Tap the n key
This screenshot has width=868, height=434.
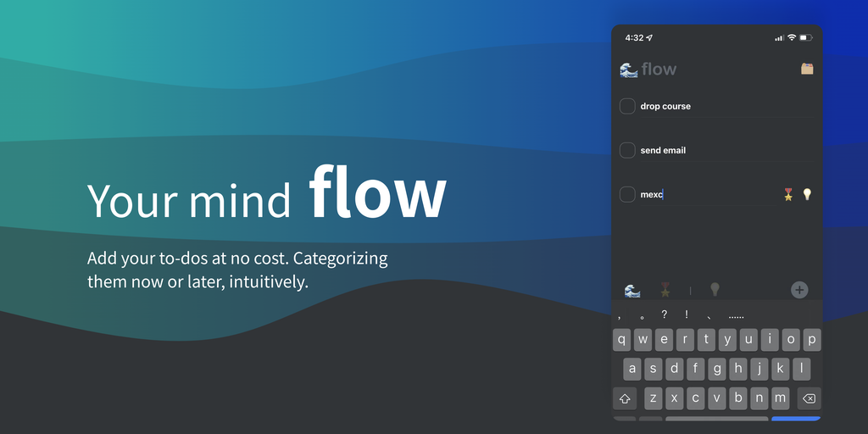(759, 398)
